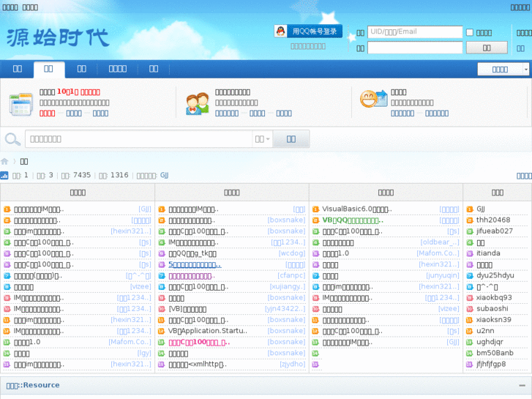Focus the search keyword input box
The height and width of the screenshot is (399, 532).
(138, 139)
